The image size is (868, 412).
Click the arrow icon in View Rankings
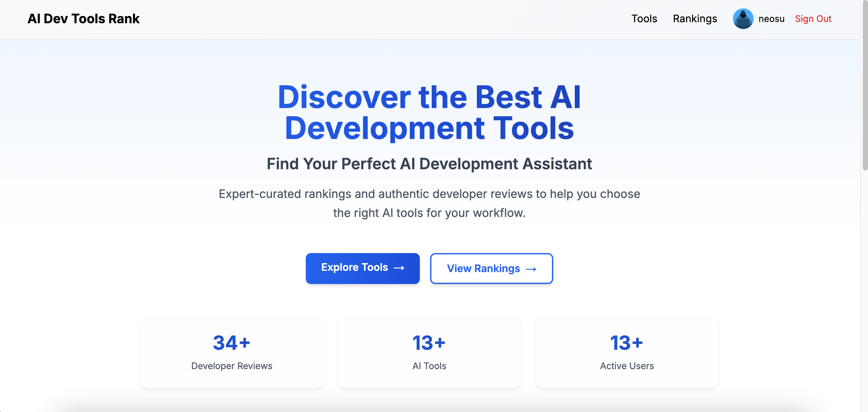click(531, 269)
